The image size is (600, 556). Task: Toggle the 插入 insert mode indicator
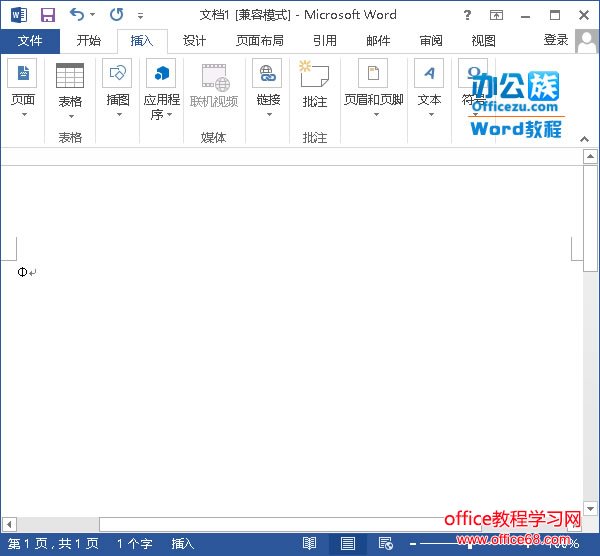tap(183, 543)
